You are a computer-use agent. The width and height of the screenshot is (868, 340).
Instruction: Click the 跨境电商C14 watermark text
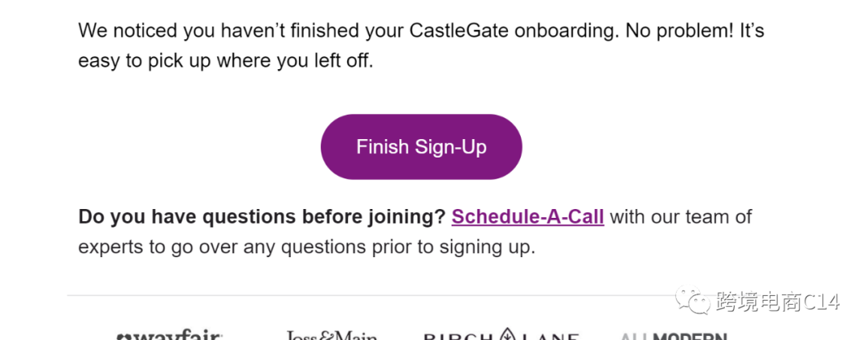pyautogui.click(x=777, y=302)
